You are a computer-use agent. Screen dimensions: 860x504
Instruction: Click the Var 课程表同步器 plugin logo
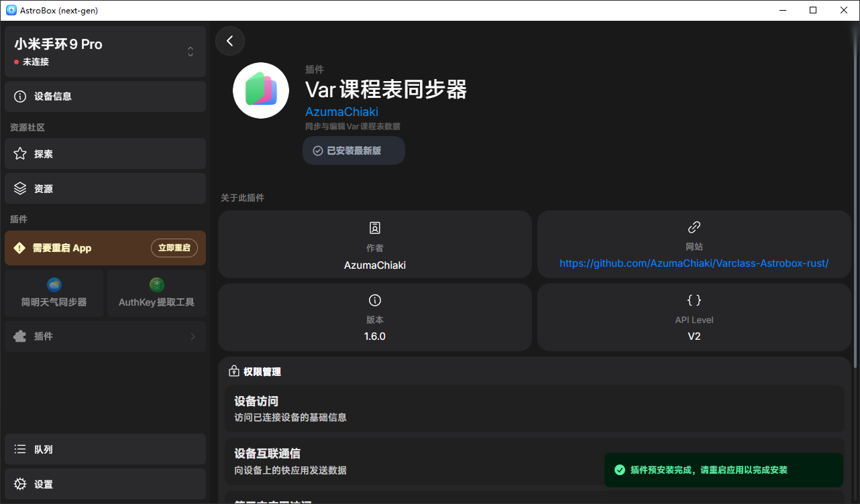click(x=261, y=90)
